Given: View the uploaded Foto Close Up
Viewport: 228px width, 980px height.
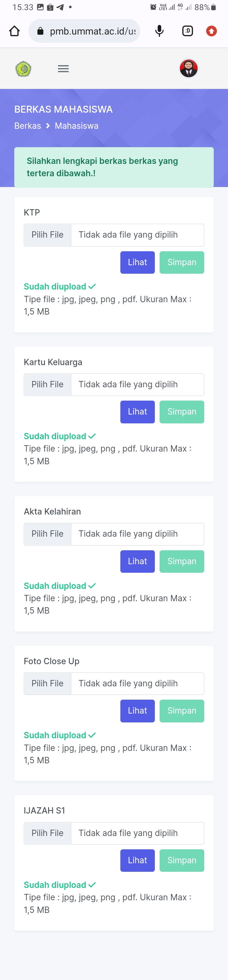Looking at the screenshot, I should (x=137, y=711).
